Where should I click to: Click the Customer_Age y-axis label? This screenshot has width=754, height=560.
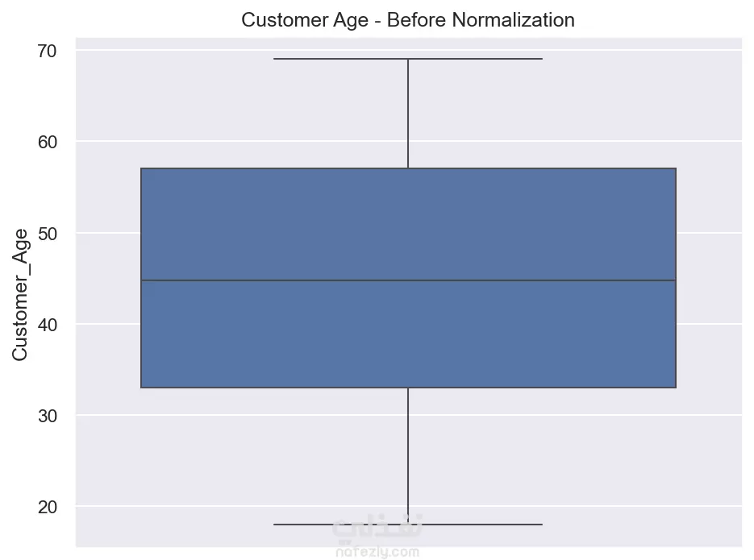20,294
